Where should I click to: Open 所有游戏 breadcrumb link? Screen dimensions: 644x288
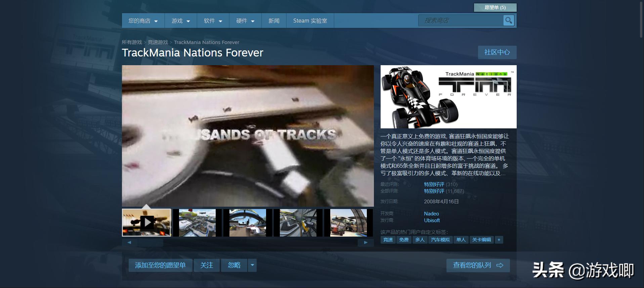(132, 42)
